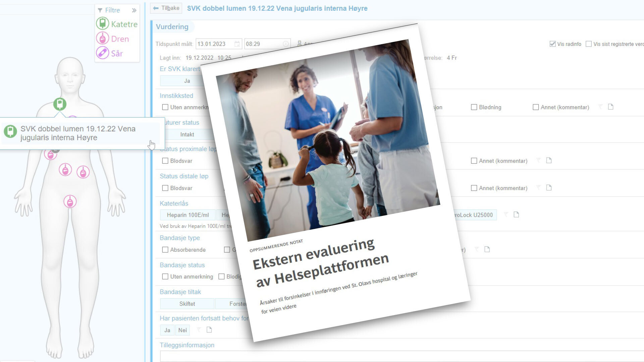Image resolution: width=644 pixels, height=362 pixels.
Task: Toggle the Heparin 100E/ml kateterlås option
Action: (x=188, y=215)
